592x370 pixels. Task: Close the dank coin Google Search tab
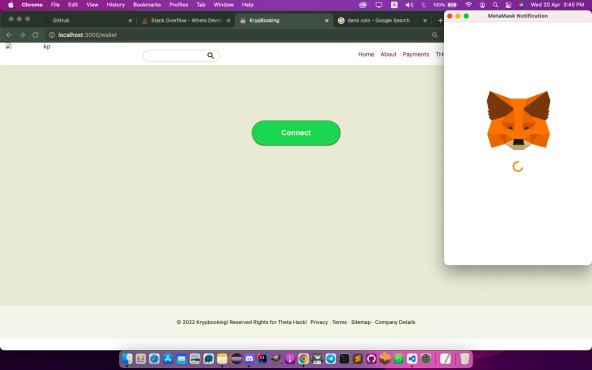click(x=425, y=20)
